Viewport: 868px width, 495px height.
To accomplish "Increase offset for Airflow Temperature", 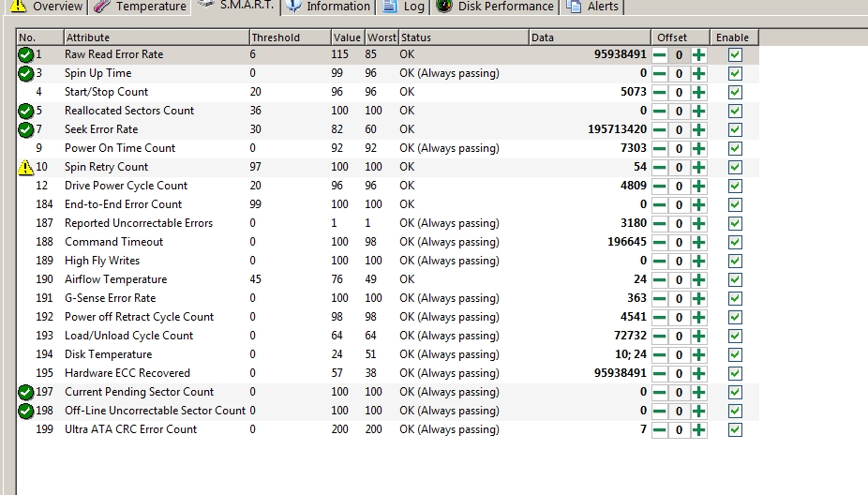I will pyautogui.click(x=698, y=279).
